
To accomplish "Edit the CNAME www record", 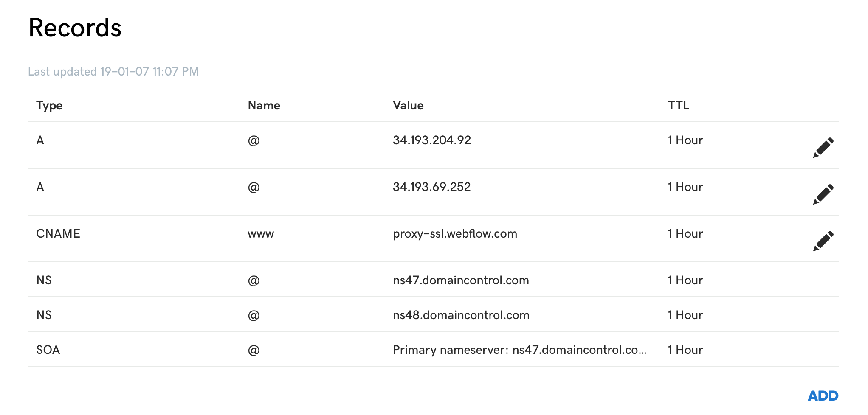I will pos(823,241).
